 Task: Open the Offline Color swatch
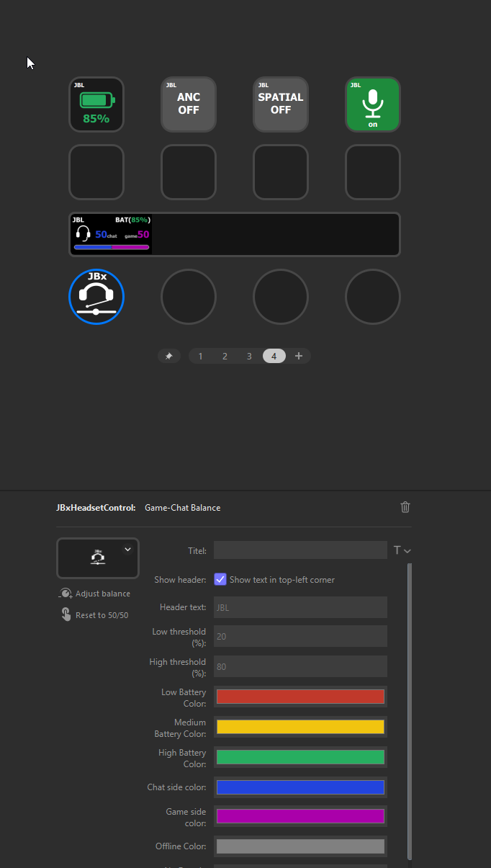[300, 846]
